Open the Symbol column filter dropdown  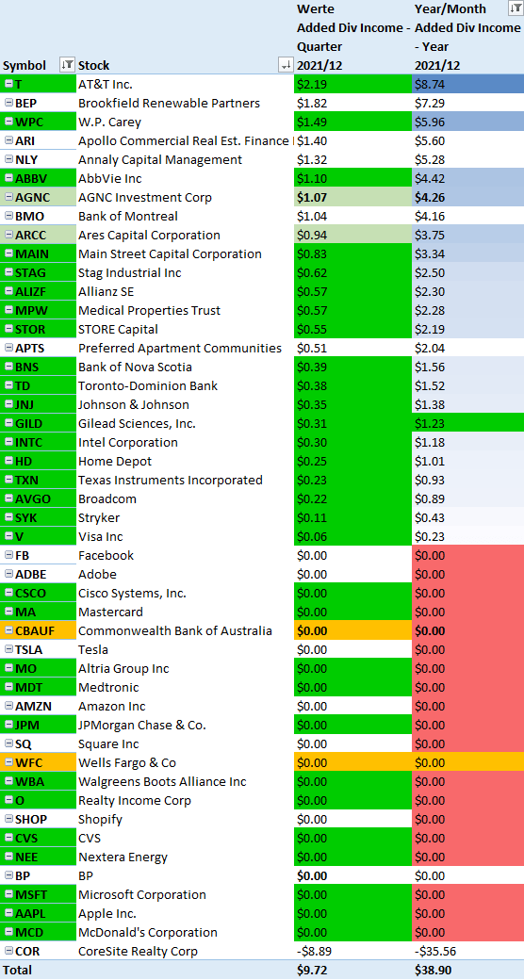click(x=66, y=64)
